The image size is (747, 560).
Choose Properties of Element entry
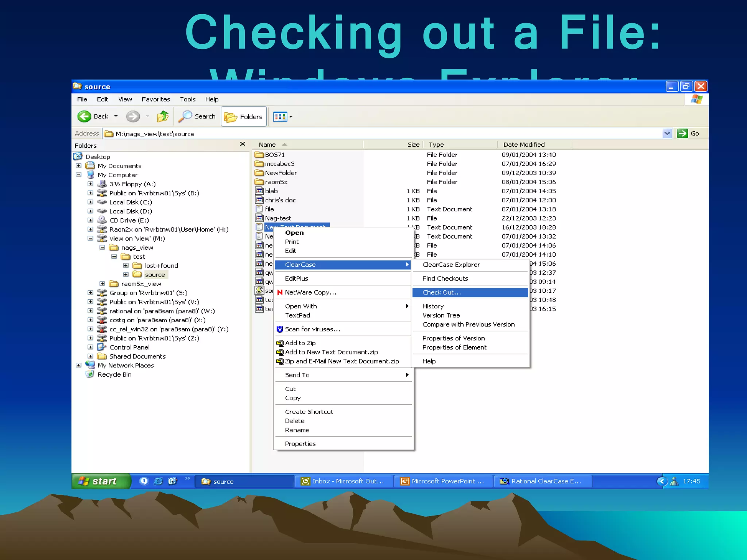pyautogui.click(x=470, y=347)
